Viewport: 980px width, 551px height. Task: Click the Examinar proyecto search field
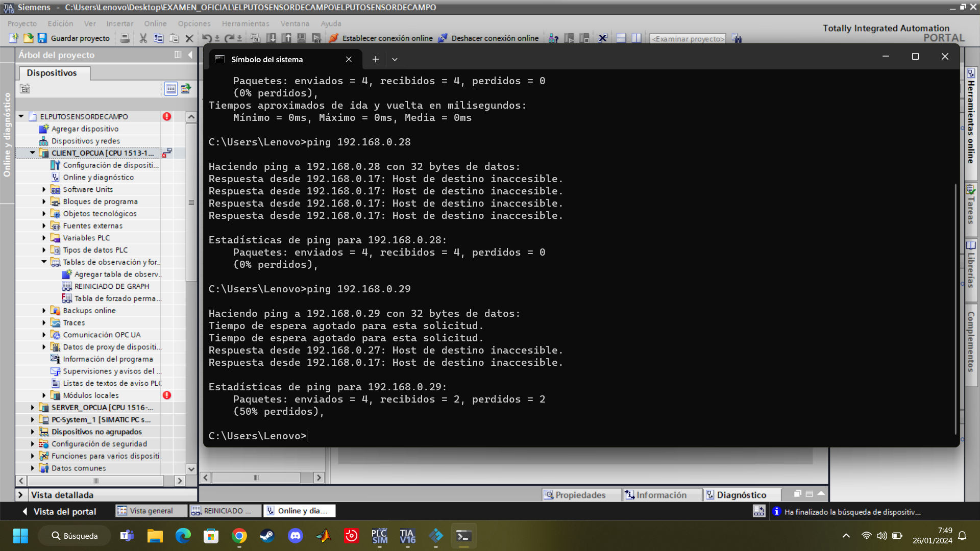tap(687, 39)
